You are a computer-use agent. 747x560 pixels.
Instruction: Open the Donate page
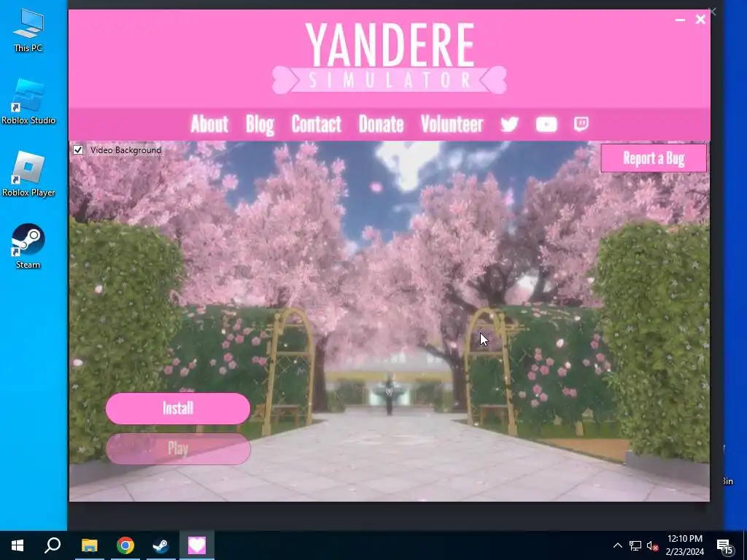click(x=381, y=124)
